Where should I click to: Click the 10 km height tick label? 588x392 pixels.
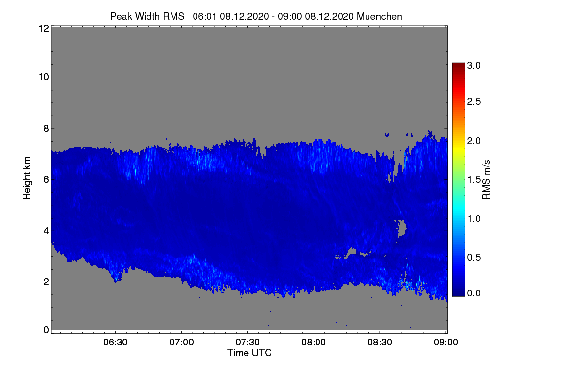[43, 77]
